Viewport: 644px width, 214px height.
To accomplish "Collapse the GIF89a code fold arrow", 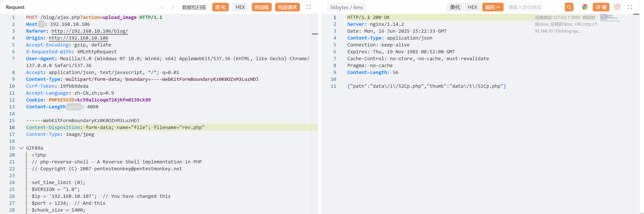I will 21,148.
